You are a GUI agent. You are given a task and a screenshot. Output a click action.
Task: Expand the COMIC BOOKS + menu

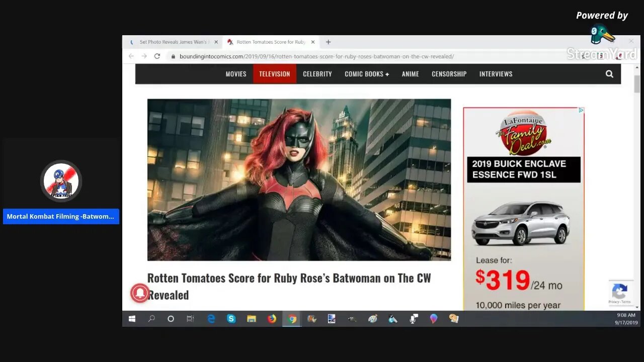pos(367,74)
